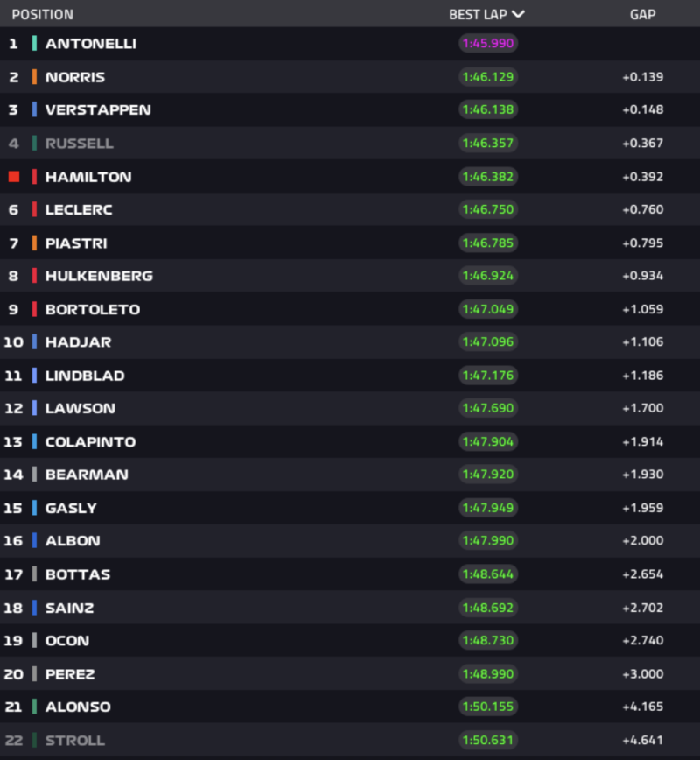Select the ALBON driver name
The image size is (700, 760).
pos(73,540)
